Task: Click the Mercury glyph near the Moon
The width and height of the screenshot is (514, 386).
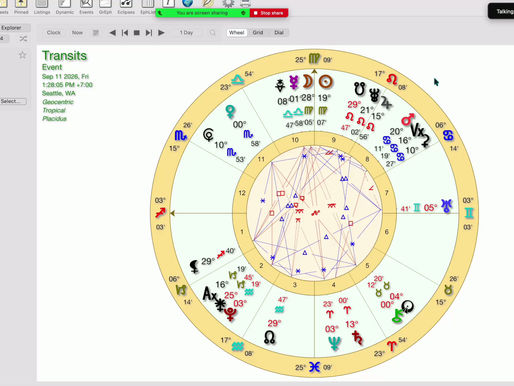Action: pyautogui.click(x=294, y=82)
